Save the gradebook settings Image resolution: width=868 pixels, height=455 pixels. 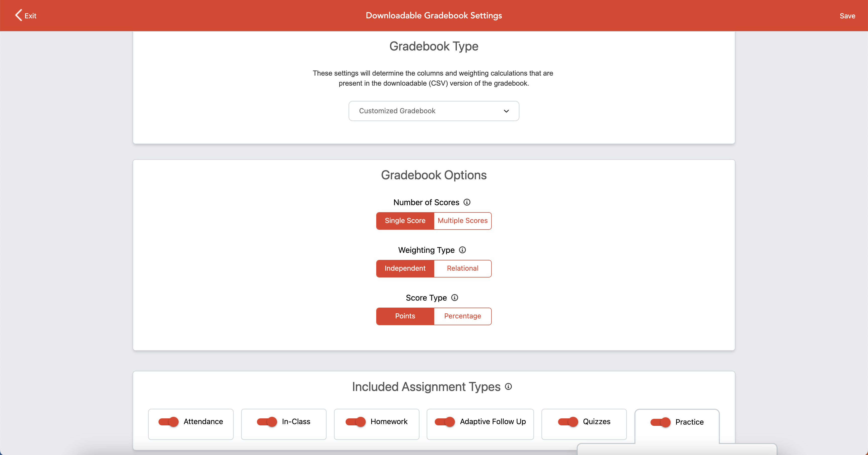tap(847, 16)
